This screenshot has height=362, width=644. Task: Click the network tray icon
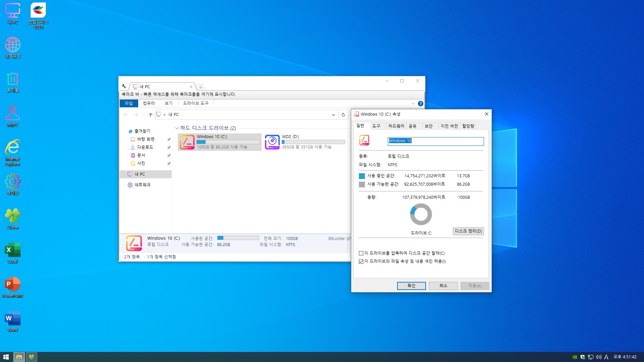[x=591, y=357]
